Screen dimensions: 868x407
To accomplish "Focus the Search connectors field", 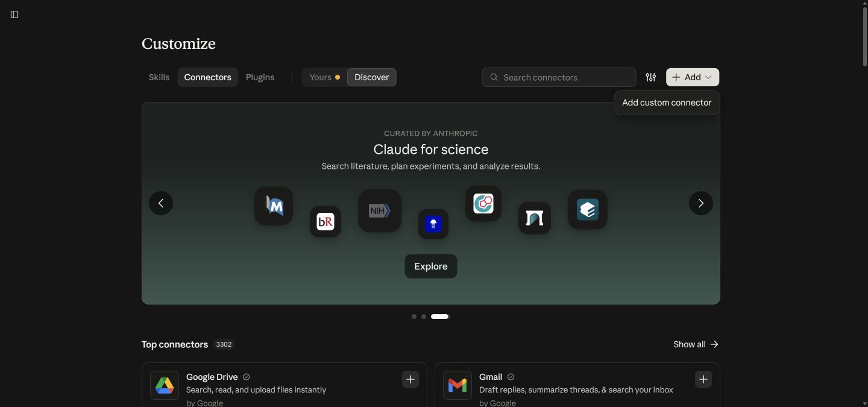I will click(x=559, y=77).
